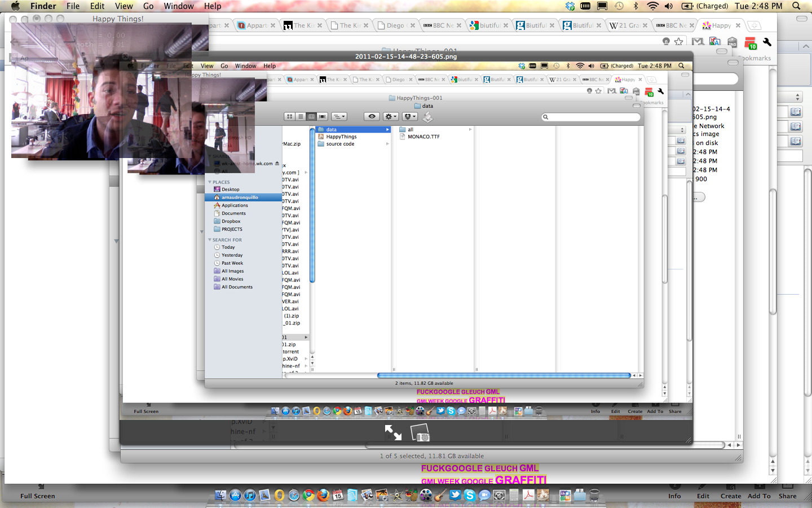Open the gear Action dropdown in Finder toolbar
Screen dimensions: 812x508
click(x=391, y=116)
